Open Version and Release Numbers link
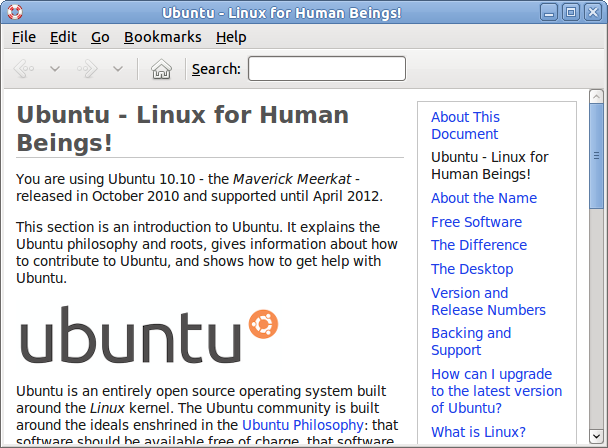Image resolution: width=608 pixels, height=448 pixels. tap(488, 301)
